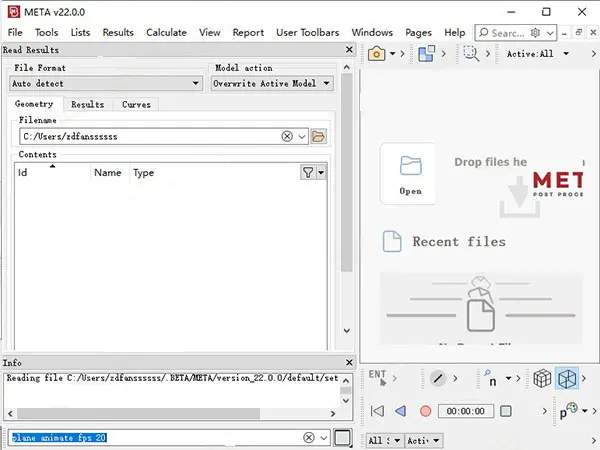Click the search settings gear icon
The width and height of the screenshot is (600, 450).
(x=535, y=33)
